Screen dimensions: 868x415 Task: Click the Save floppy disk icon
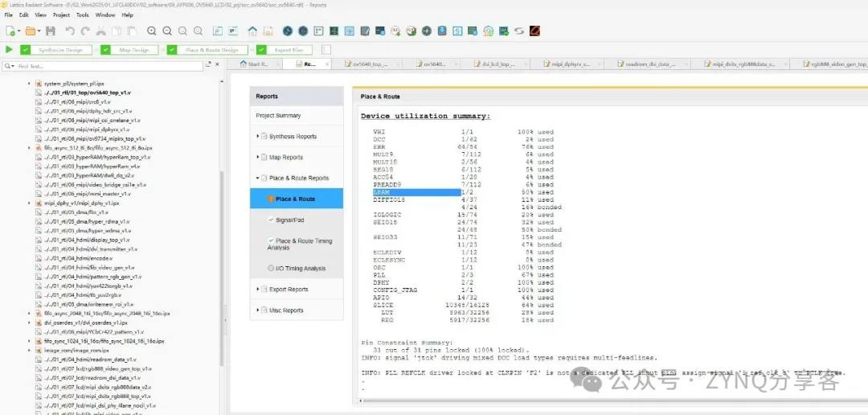pyautogui.click(x=51, y=31)
